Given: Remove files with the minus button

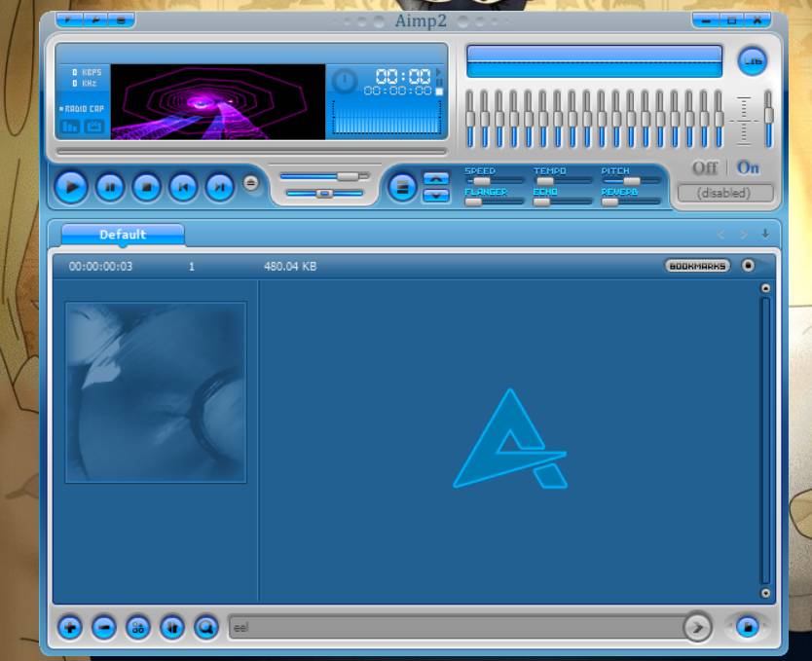Looking at the screenshot, I should click(x=104, y=628).
